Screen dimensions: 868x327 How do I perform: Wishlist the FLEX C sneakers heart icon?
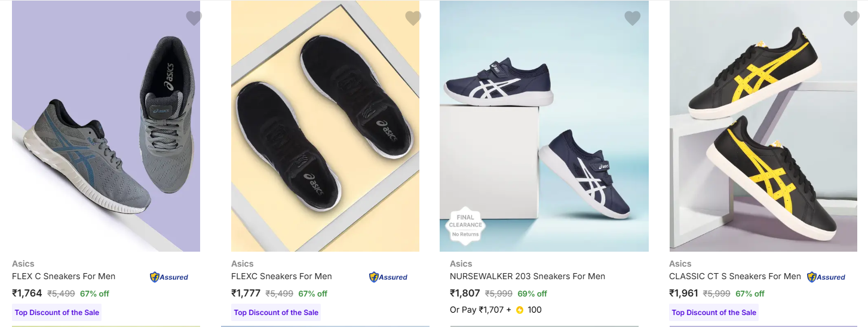(194, 19)
